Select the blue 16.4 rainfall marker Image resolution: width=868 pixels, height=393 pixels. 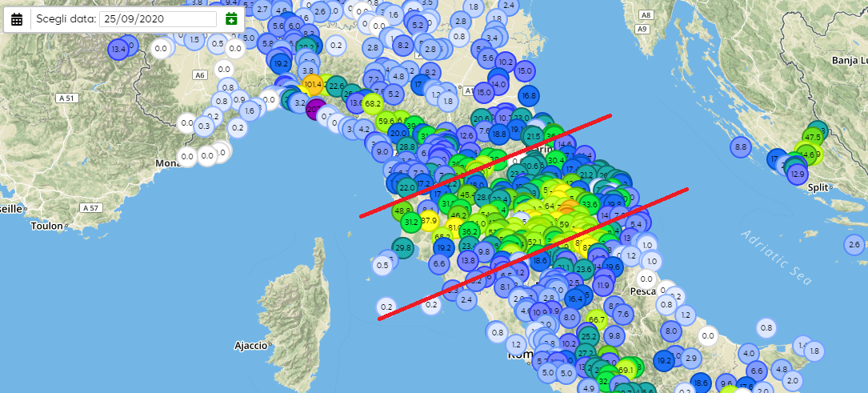(574, 299)
